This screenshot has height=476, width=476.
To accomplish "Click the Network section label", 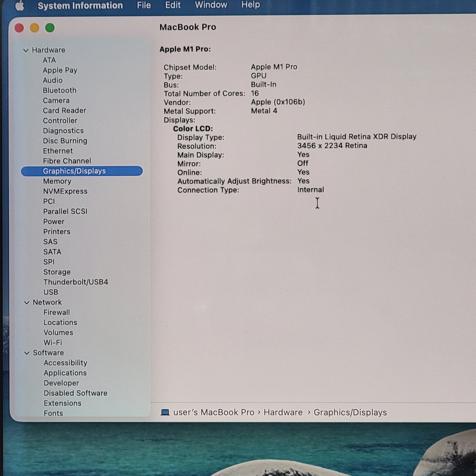I will (x=47, y=302).
